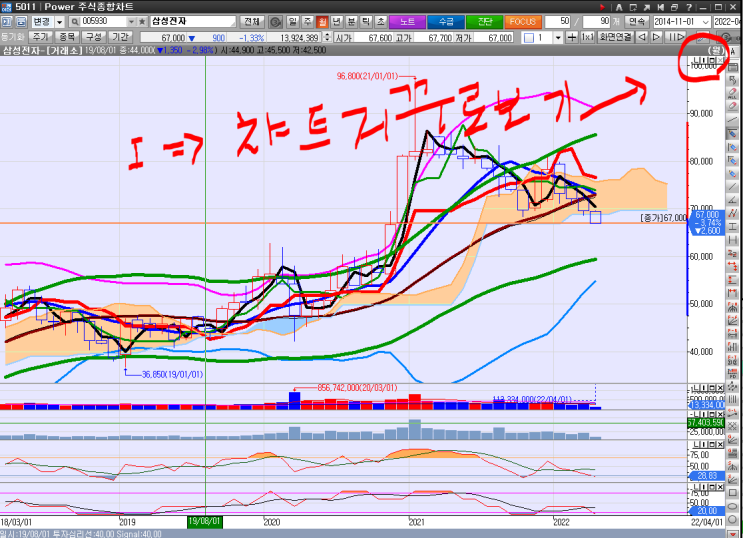Open the 수급 tab

(x=445, y=22)
